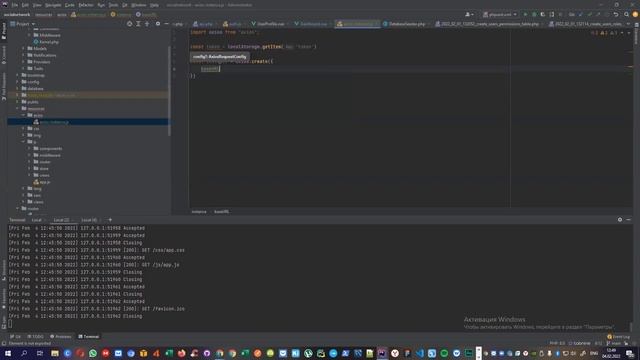Hide the terminal panel with minus icon
Screen dimensions: 640x360
pyautogui.click(x=629, y=220)
